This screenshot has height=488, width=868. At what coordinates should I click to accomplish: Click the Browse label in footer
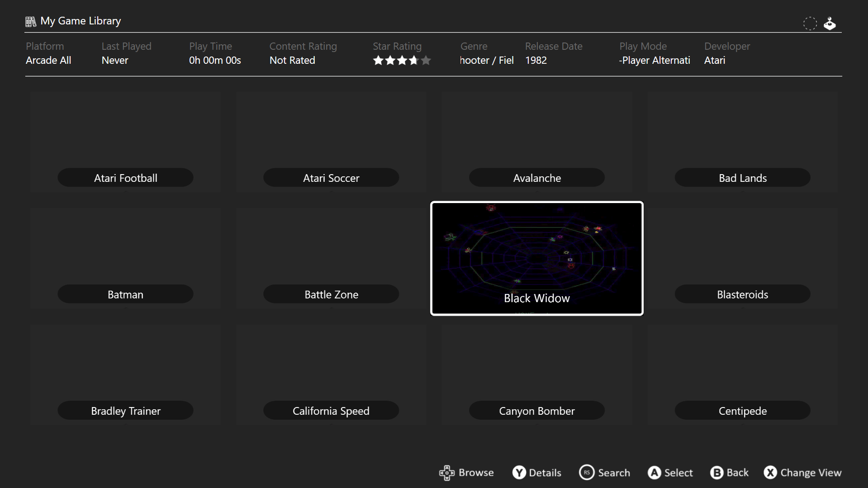tap(476, 473)
